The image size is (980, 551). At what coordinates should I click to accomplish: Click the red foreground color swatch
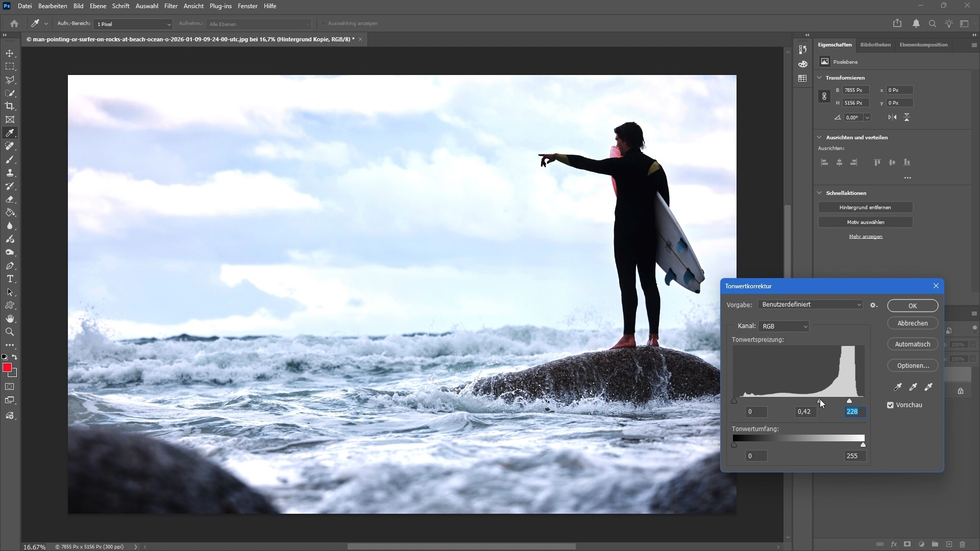pos(7,368)
